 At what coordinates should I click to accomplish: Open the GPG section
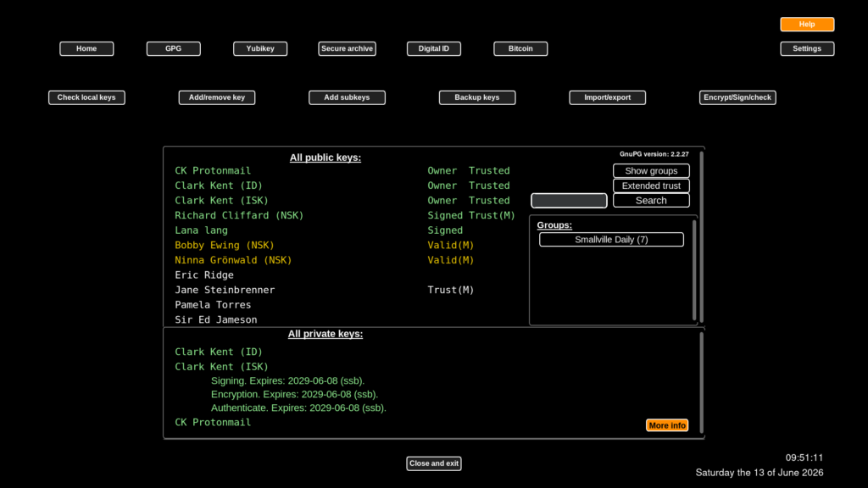click(x=173, y=48)
